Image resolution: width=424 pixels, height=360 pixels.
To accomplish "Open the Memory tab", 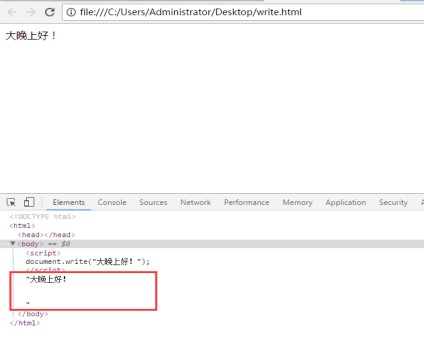I will pyautogui.click(x=297, y=202).
